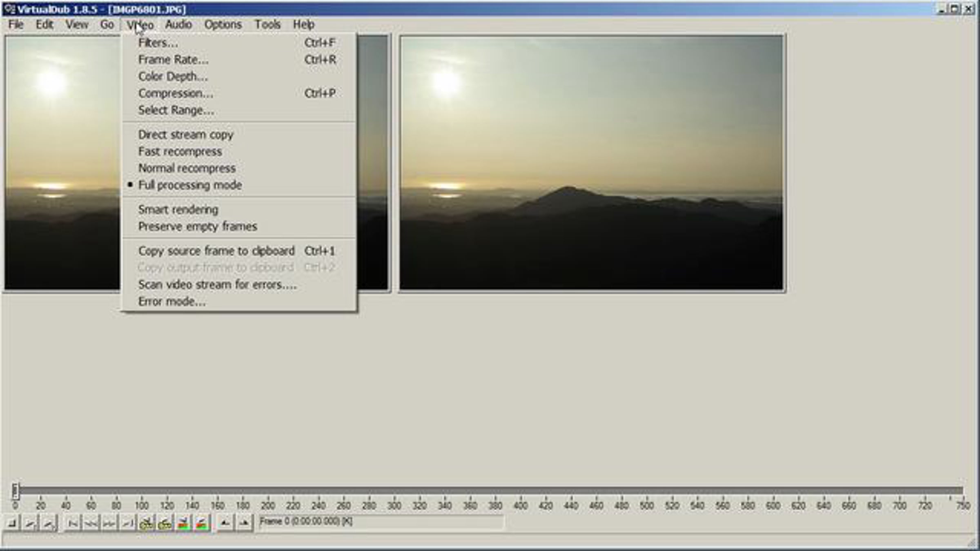The height and width of the screenshot is (551, 980).
Task: Close the open Video menu
Action: [140, 24]
